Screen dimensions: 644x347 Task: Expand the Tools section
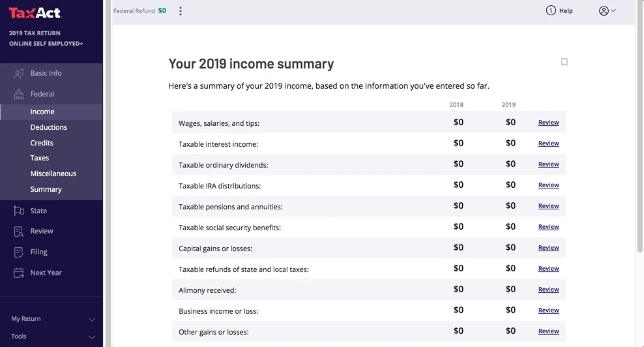pyautogui.click(x=91, y=337)
